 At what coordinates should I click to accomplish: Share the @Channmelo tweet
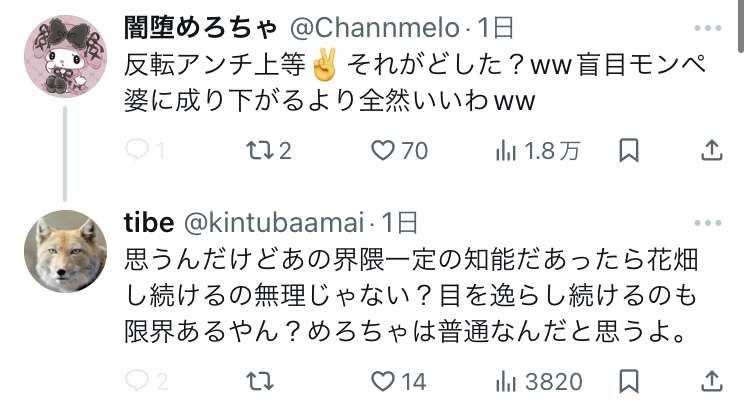pyautogui.click(x=711, y=150)
